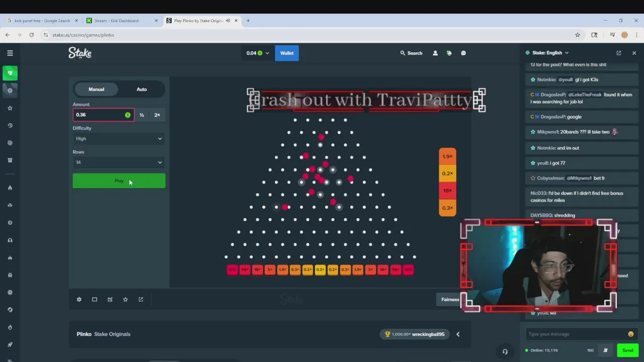Mute the Plinko tab audio icon
Screen dimensions: 644x362
[228, 21]
